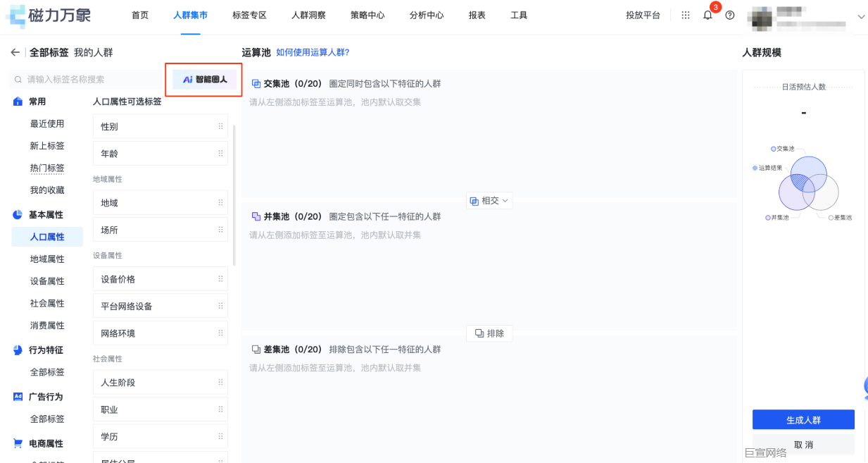The height and width of the screenshot is (463, 868).
Task: Open notifications bell icon
Action: coord(707,16)
